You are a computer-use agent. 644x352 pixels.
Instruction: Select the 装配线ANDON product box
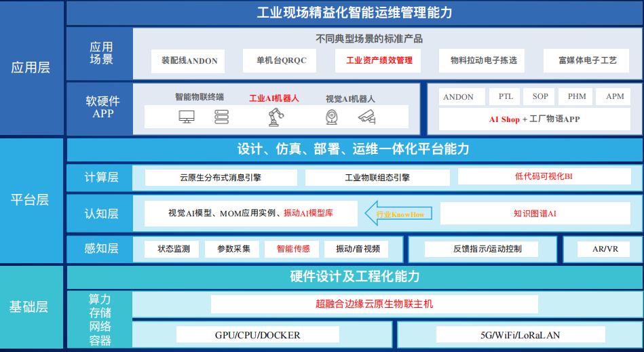[189, 60]
